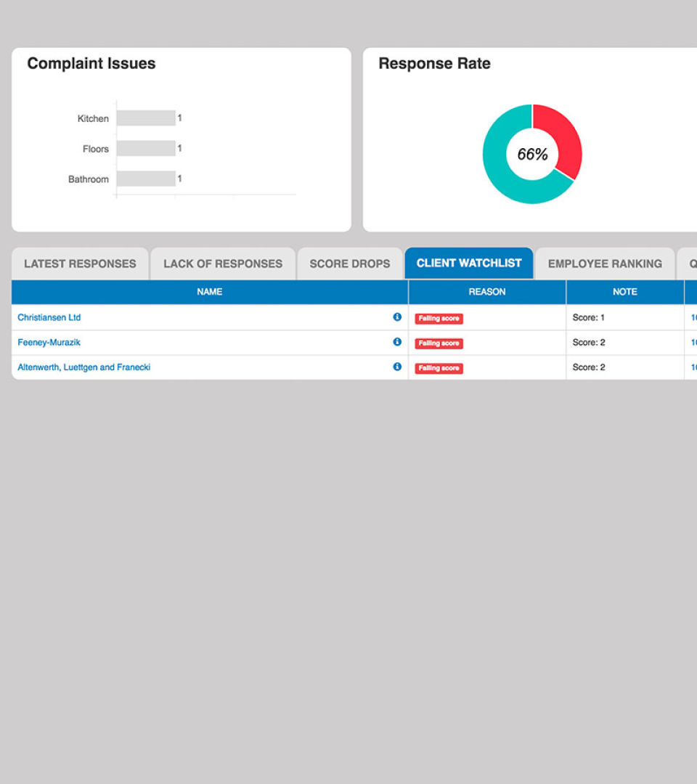Switch to the Lack of Responses tab
697x784 pixels.
(x=223, y=263)
